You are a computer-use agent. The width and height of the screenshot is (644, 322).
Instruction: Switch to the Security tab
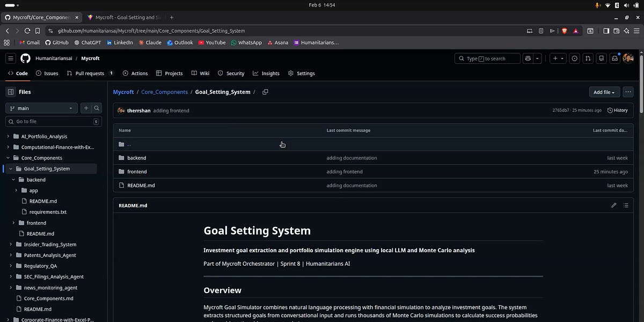pos(231,74)
